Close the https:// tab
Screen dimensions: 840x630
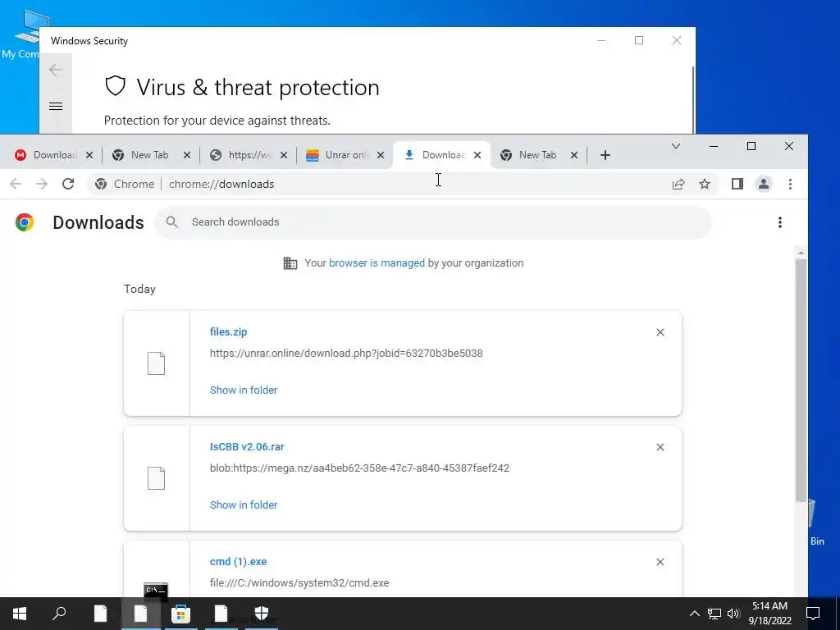tap(283, 155)
